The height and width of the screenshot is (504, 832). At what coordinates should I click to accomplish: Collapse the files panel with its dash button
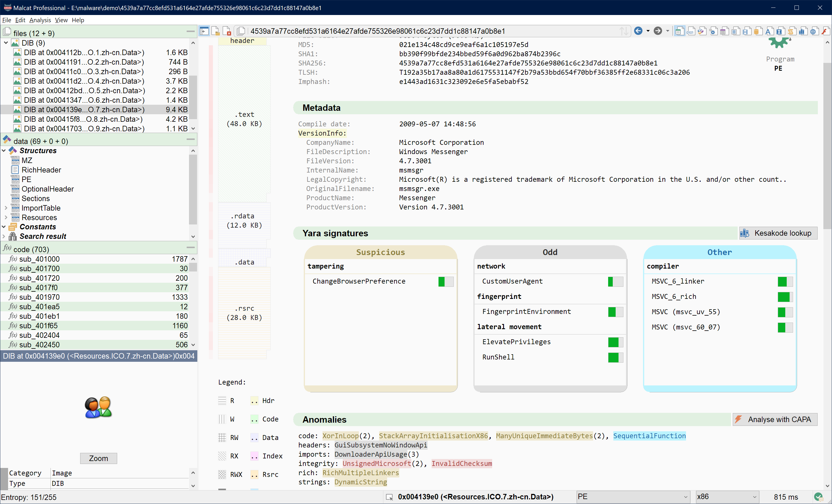tap(190, 31)
